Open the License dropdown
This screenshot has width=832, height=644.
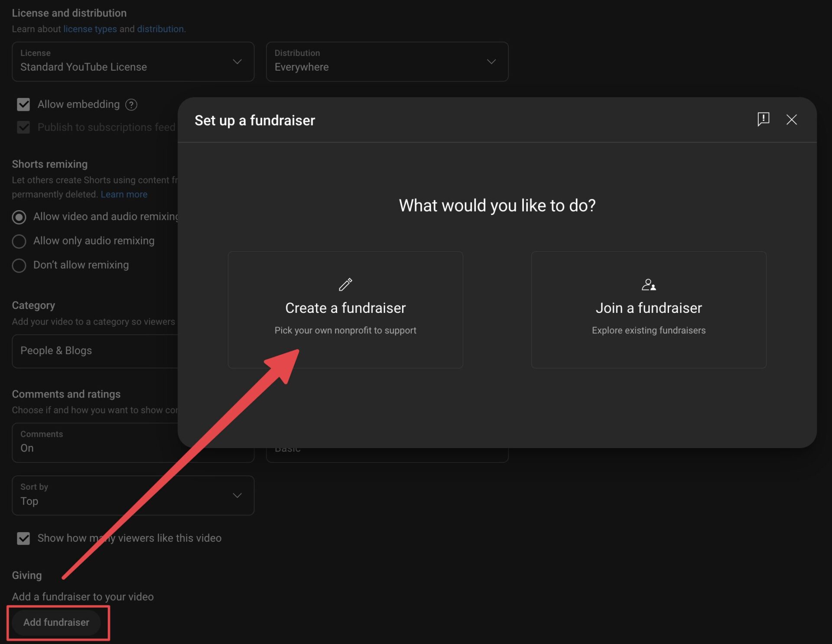(133, 62)
